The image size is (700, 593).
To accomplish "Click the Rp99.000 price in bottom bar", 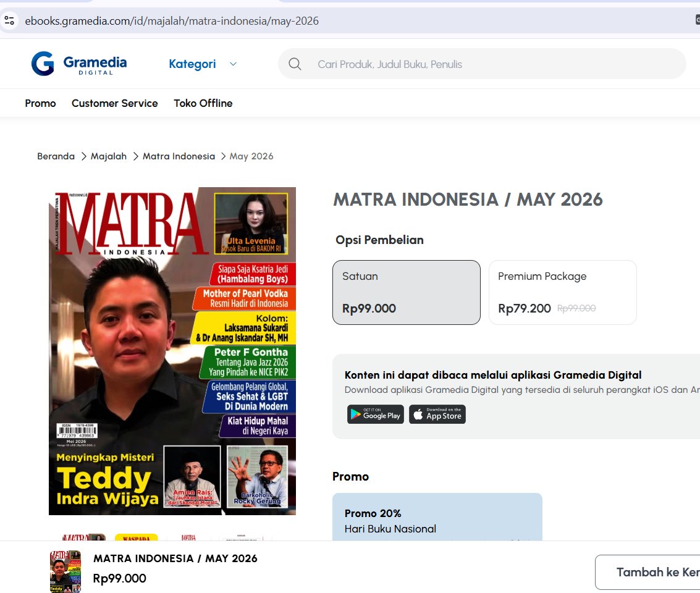I will (120, 578).
